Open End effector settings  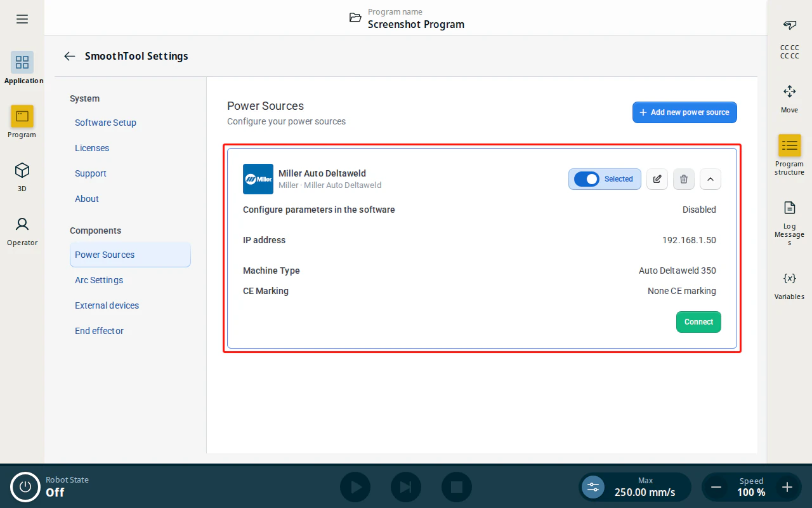click(99, 331)
